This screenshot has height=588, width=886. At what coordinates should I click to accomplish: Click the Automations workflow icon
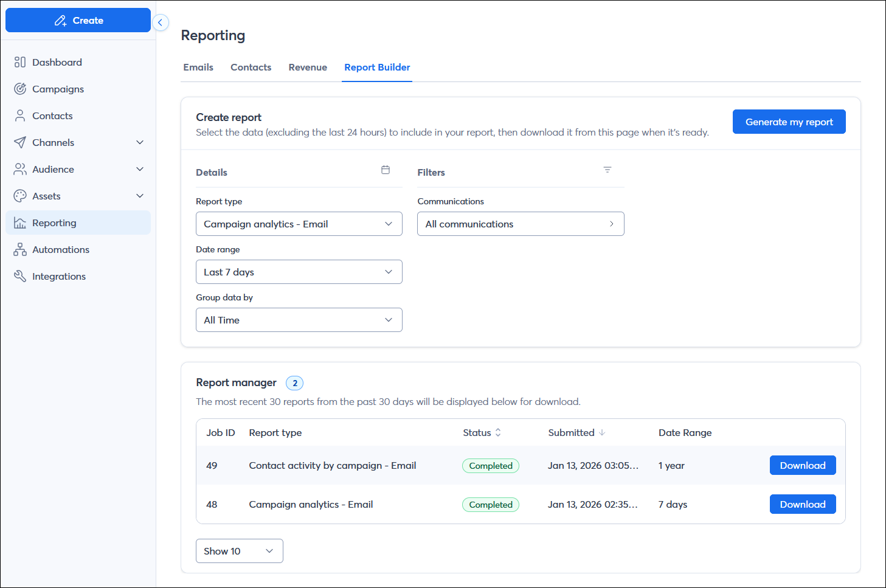pos(20,249)
